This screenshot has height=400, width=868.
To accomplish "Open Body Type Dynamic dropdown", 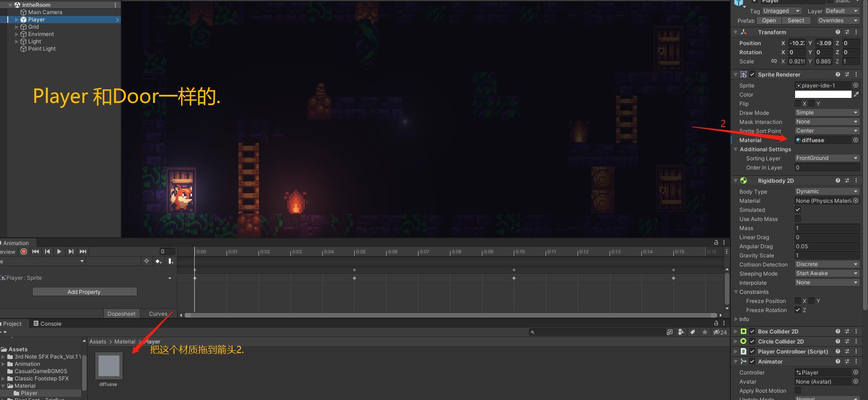I will (827, 191).
